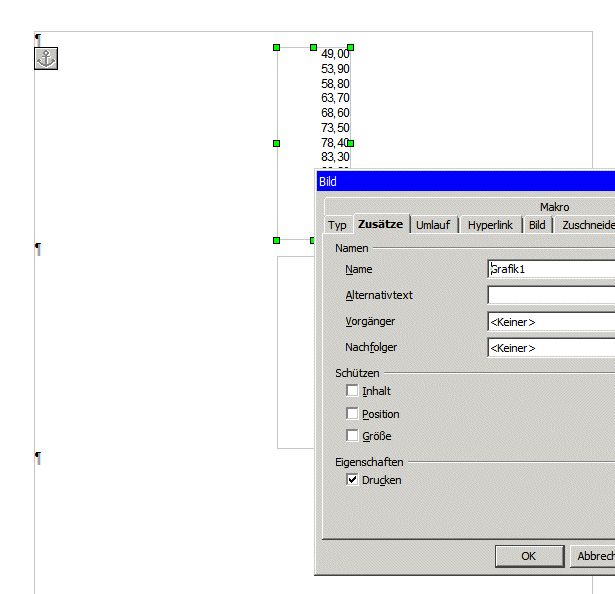Check the Position protection checkbox
Image resolution: width=615 pixels, height=594 pixels.
click(352, 413)
